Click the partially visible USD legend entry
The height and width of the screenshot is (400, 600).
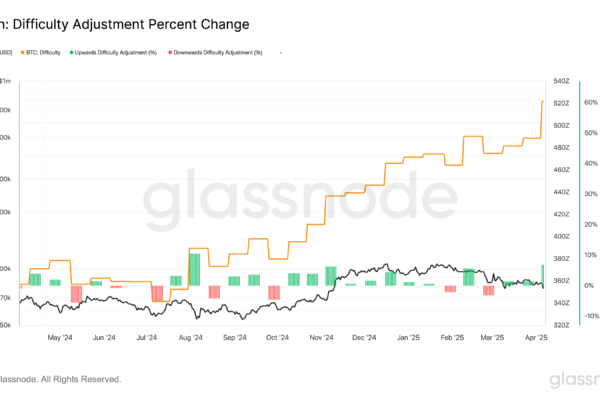5,52
